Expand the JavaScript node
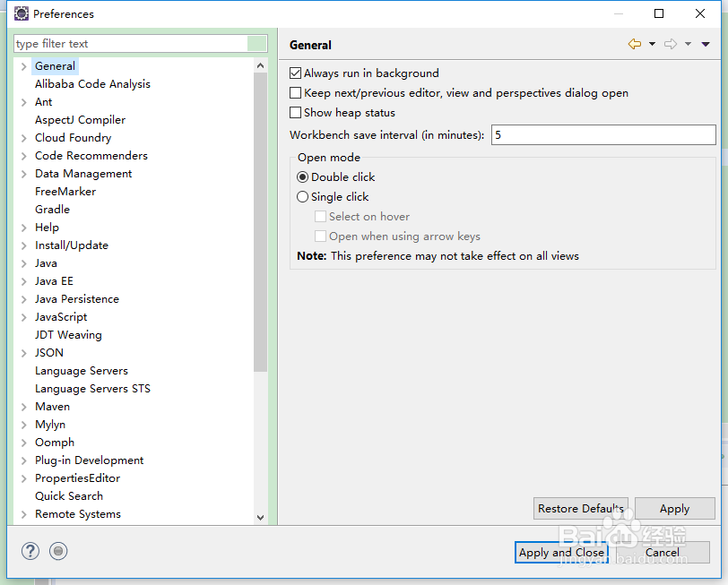The image size is (728, 585). pyautogui.click(x=23, y=317)
